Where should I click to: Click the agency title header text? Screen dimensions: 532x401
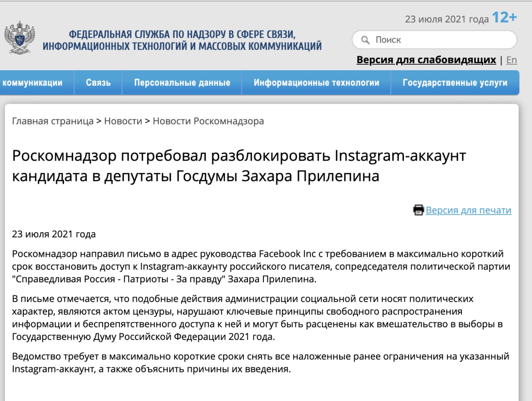point(182,40)
